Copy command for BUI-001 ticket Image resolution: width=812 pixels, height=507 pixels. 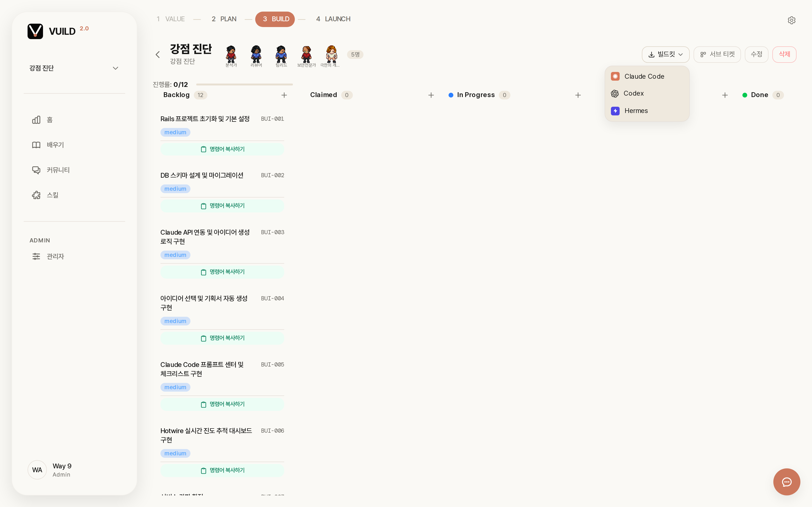pyautogui.click(x=222, y=149)
